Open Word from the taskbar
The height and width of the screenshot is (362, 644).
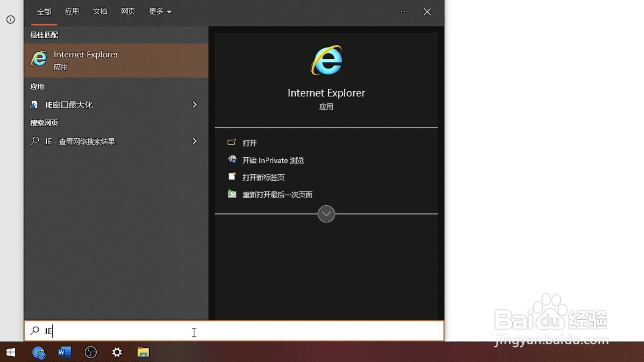coord(64,352)
